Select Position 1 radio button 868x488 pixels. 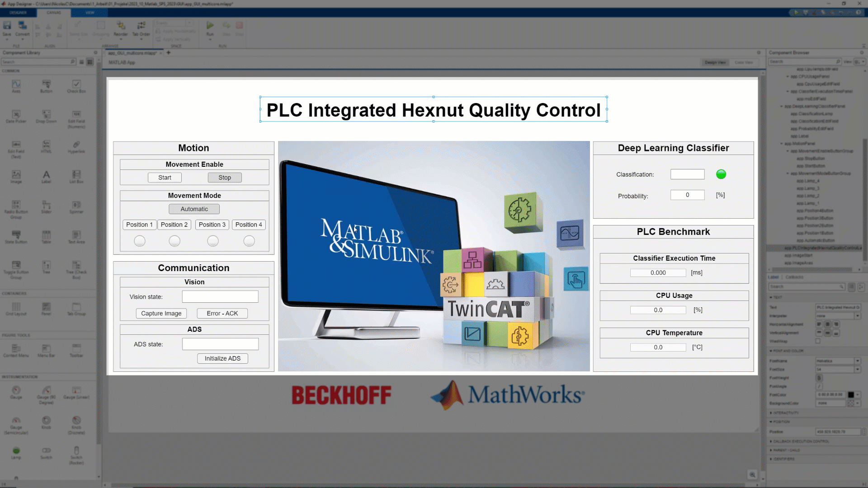(x=139, y=241)
